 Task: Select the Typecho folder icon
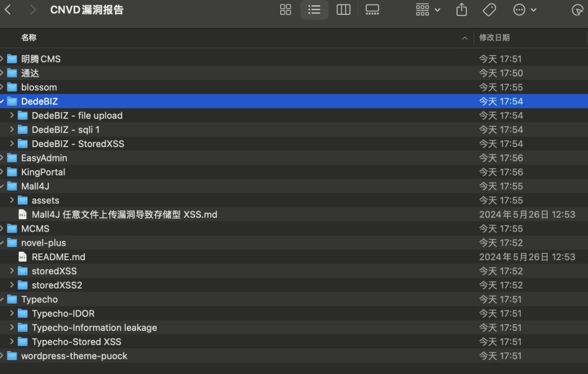(12, 299)
